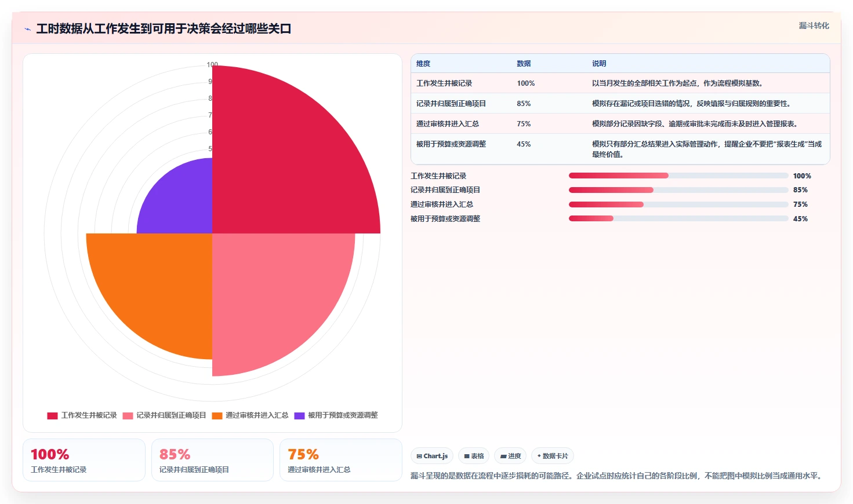Toggle legend swatch for 被用于预算或资源调整
This screenshot has width=853, height=504.
[299, 415]
